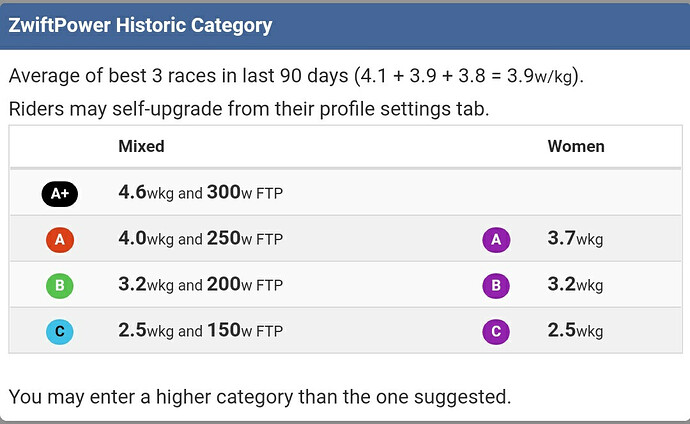Screen dimensions: 690x424
Task: Select the red A Mixed category badge
Action: click(60, 240)
